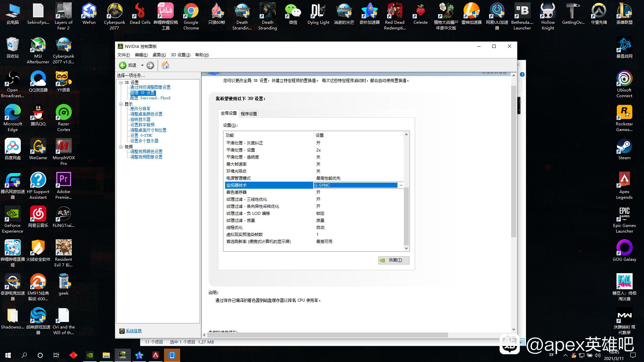The image size is (644, 362).
Task: Click 恢复 button to restore defaults
Action: point(391,260)
